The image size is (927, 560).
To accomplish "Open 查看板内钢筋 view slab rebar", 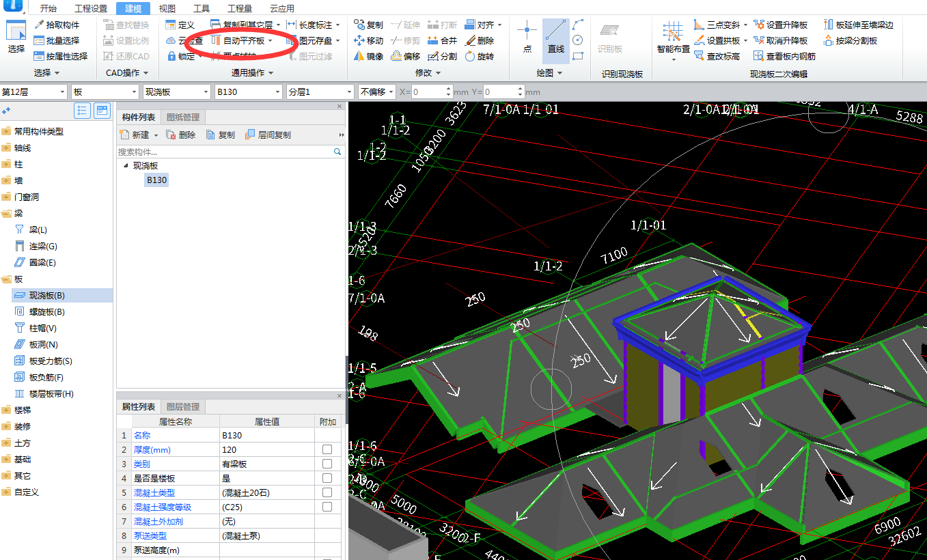I will (784, 56).
